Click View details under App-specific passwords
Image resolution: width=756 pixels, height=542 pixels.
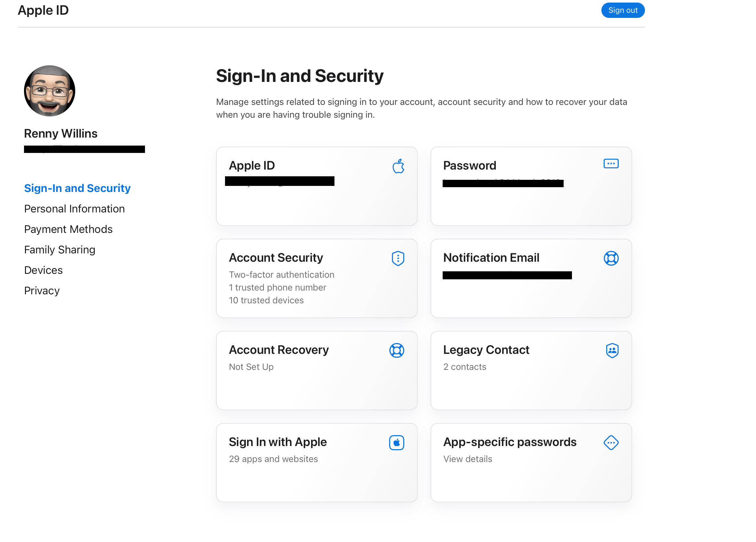tap(467, 459)
